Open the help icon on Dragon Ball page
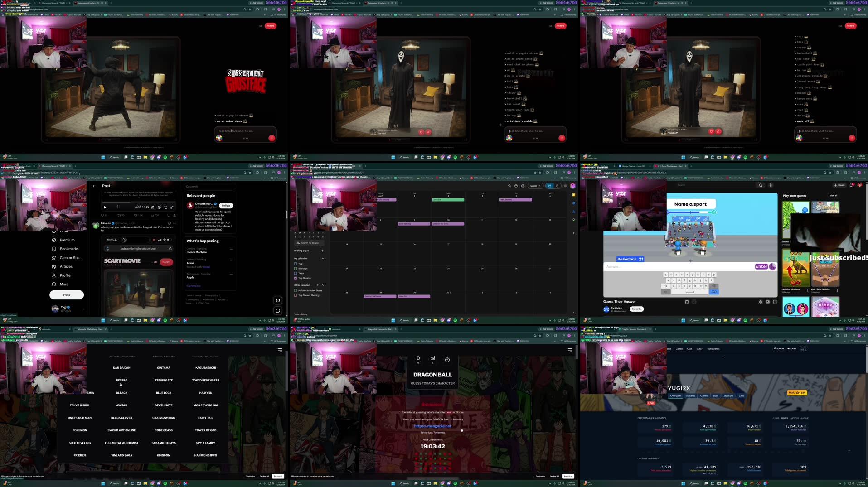868x487 pixels. (447, 360)
